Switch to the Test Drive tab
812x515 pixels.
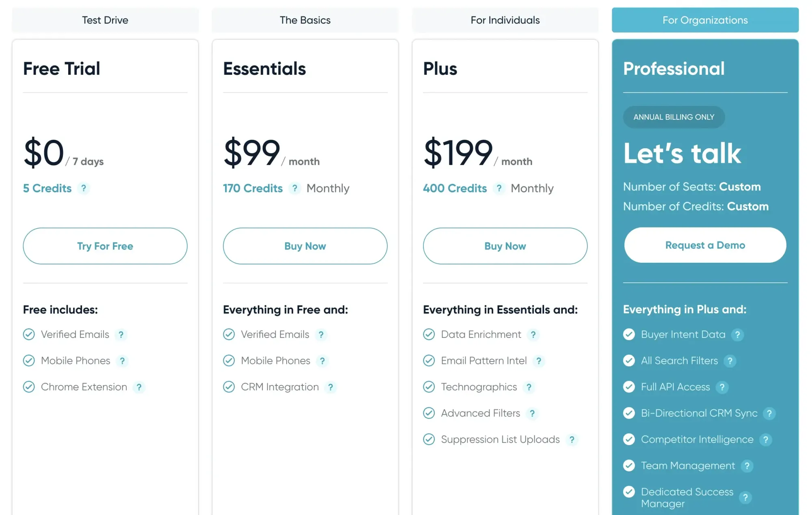pos(105,20)
